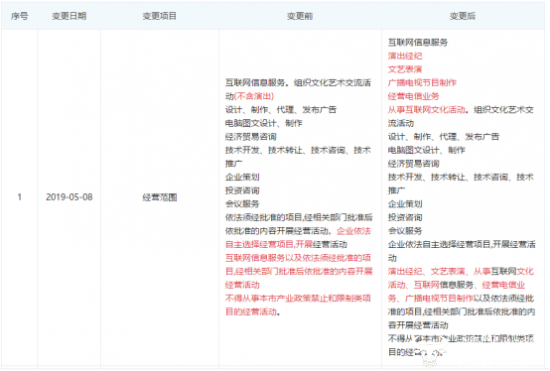The width and height of the screenshot is (550, 371).
Task: Click 容开展经营活动 line in 变更后
Action: 418,325
